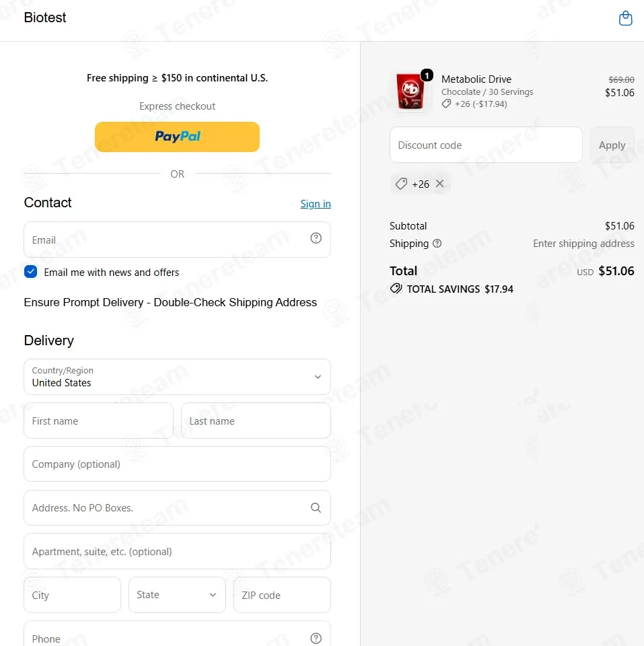
Task: Open the Country/Region dropdown
Action: 177,377
